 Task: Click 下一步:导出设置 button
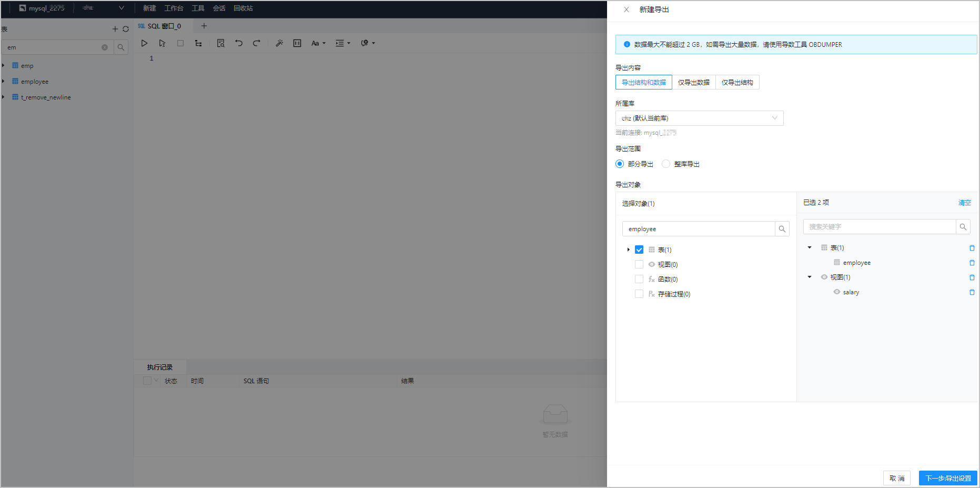pyautogui.click(x=948, y=478)
